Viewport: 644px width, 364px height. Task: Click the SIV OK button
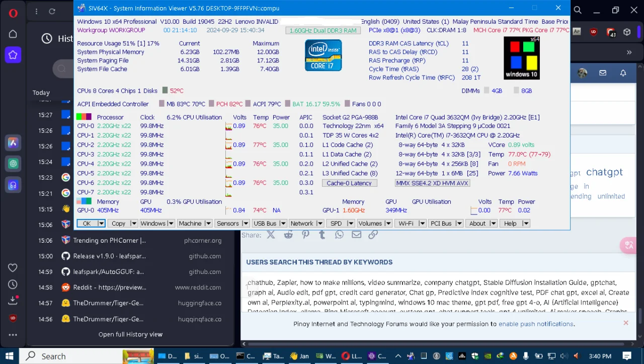(x=87, y=224)
